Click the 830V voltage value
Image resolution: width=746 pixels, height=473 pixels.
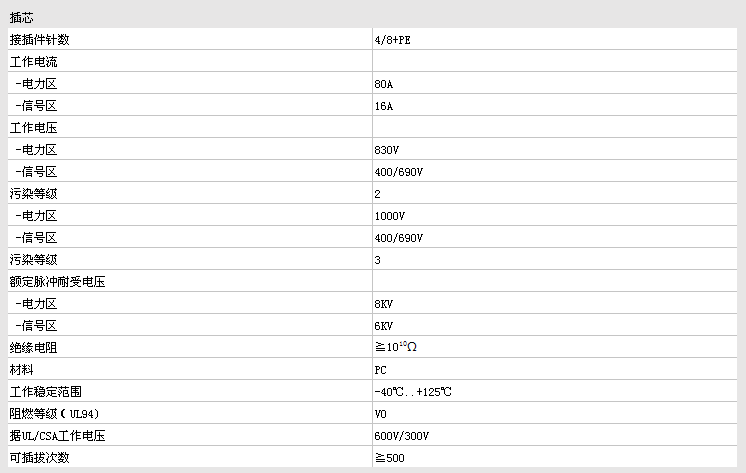pyautogui.click(x=386, y=150)
